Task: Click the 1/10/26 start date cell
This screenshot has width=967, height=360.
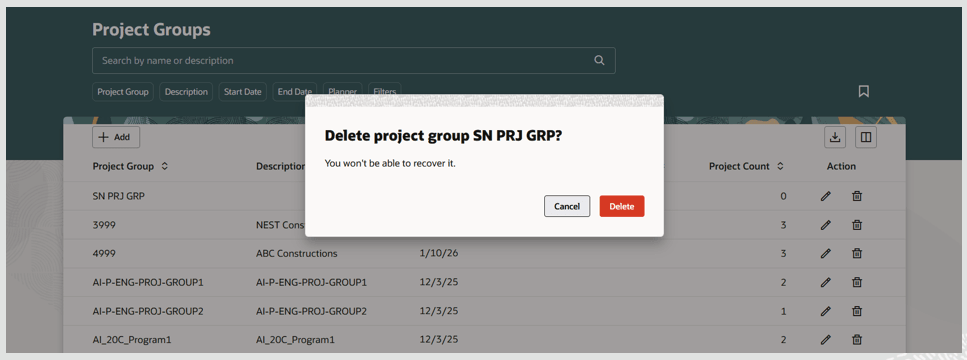Action: (x=439, y=253)
